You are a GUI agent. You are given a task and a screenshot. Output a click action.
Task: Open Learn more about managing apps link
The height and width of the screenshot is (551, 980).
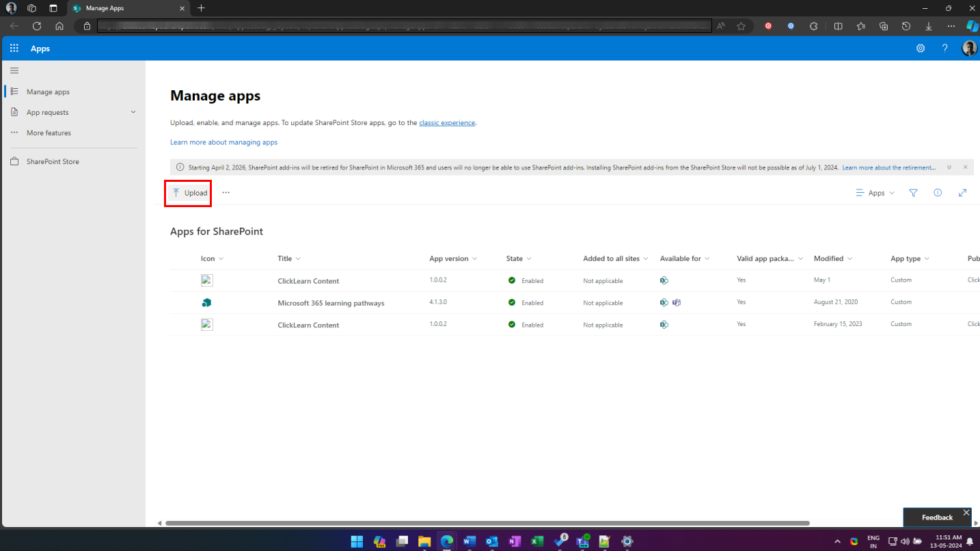(x=223, y=142)
